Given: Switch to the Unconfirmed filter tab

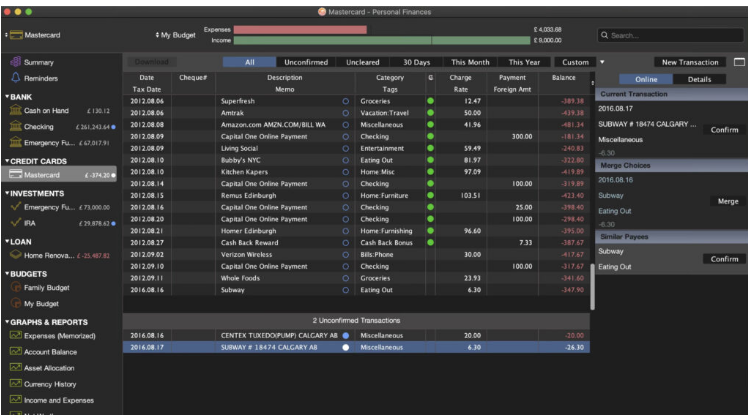Looking at the screenshot, I should click(x=305, y=62).
